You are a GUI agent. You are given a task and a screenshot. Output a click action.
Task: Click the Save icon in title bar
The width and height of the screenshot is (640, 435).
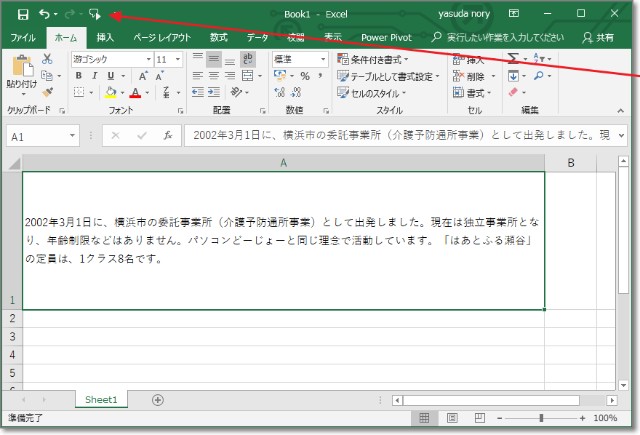[22, 14]
